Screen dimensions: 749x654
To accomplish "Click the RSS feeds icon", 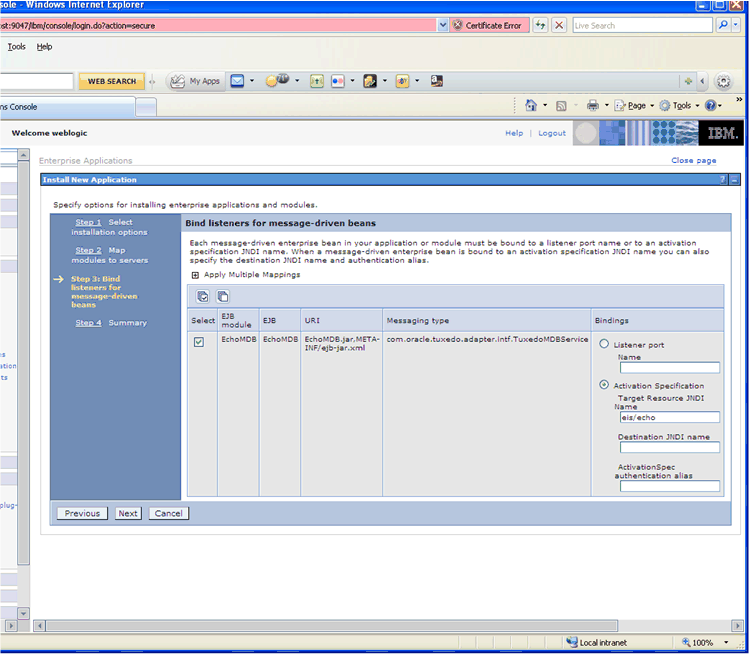I will tap(561, 106).
